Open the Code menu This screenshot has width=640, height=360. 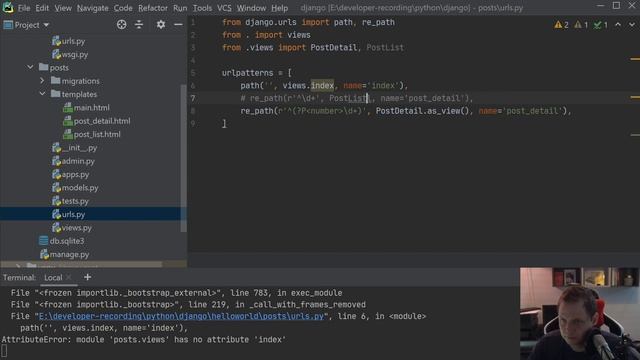point(123,8)
